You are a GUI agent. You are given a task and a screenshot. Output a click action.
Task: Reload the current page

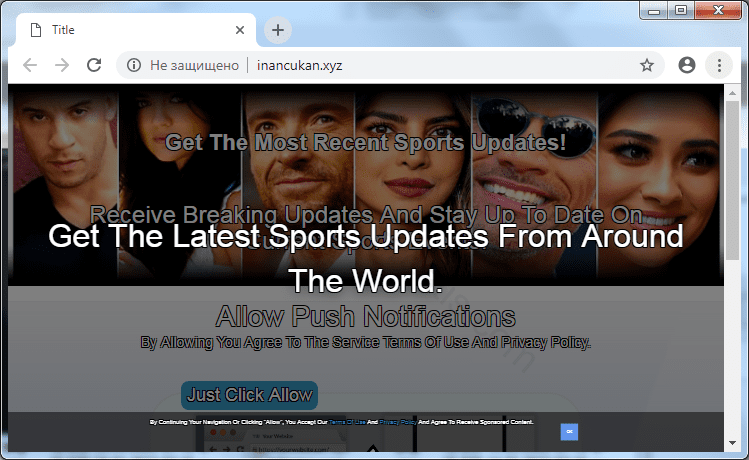pos(94,65)
